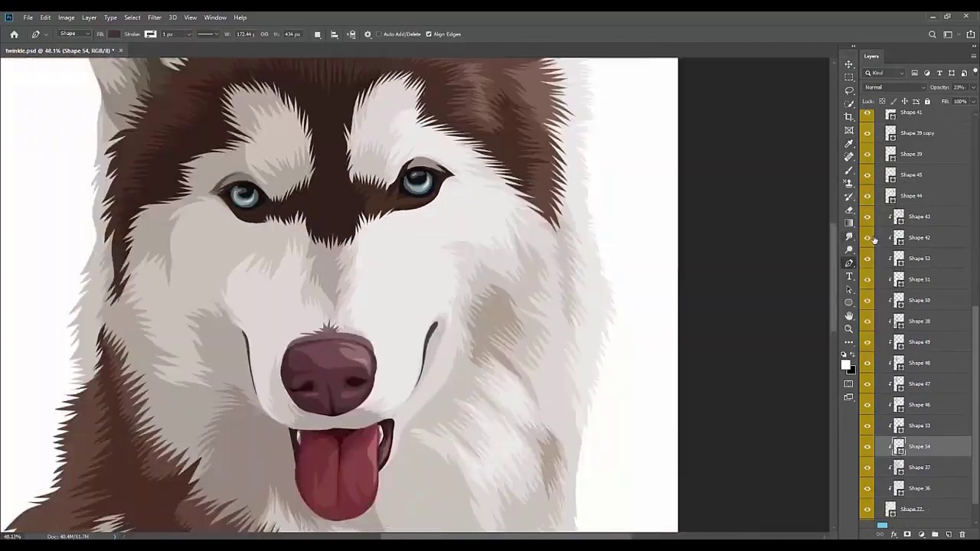Screen dimensions: 980x551
Task: Click Add layer style fx icon
Action: point(893,534)
